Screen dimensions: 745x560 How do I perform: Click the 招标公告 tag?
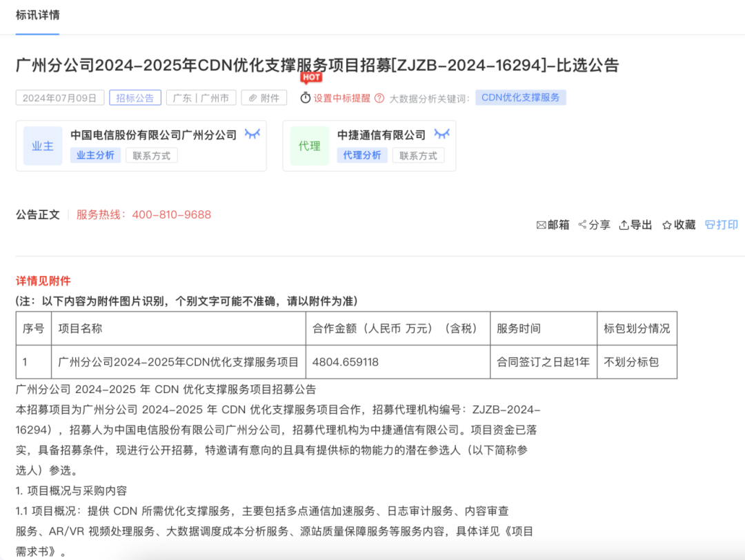tap(135, 98)
